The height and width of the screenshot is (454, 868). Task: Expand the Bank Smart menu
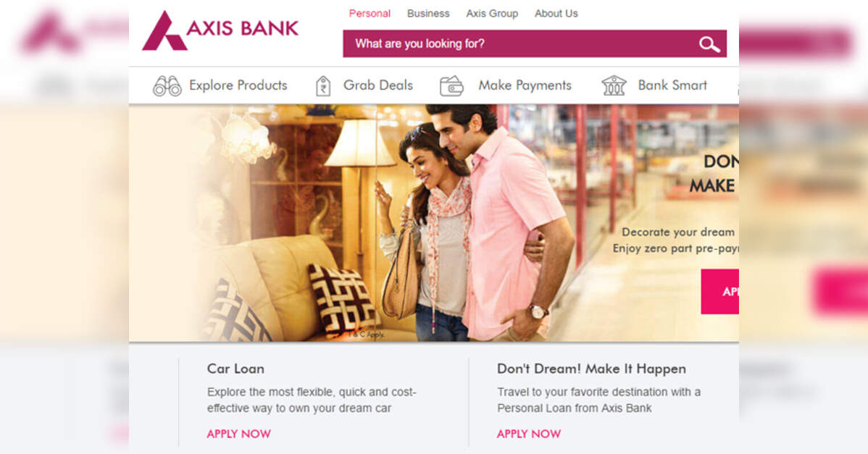[672, 85]
